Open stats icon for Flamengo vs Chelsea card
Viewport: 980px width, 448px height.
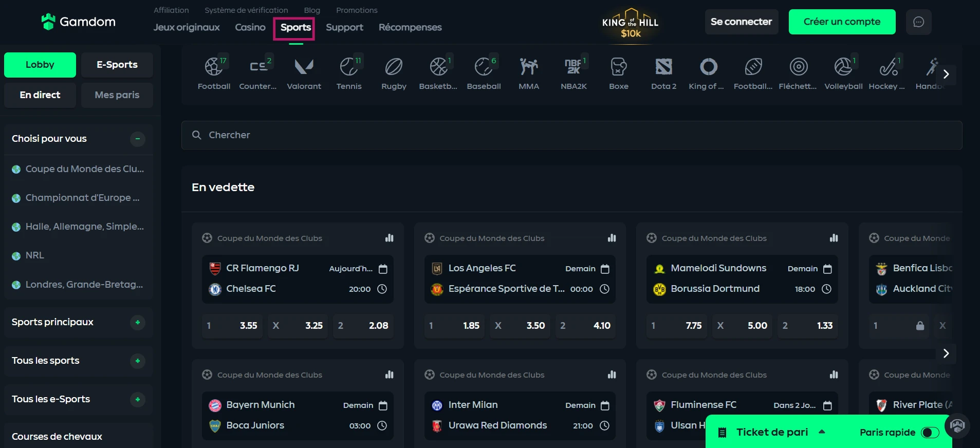(x=390, y=238)
